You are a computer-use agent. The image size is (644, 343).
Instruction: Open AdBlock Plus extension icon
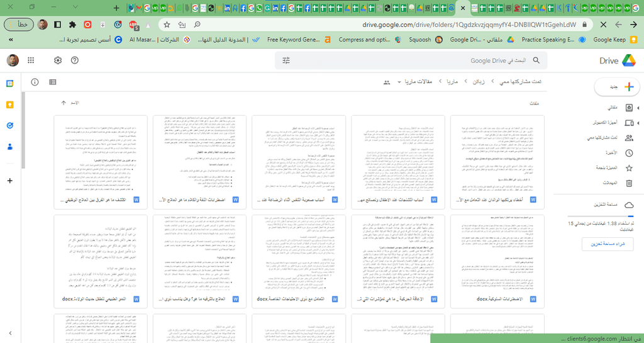pos(133,25)
